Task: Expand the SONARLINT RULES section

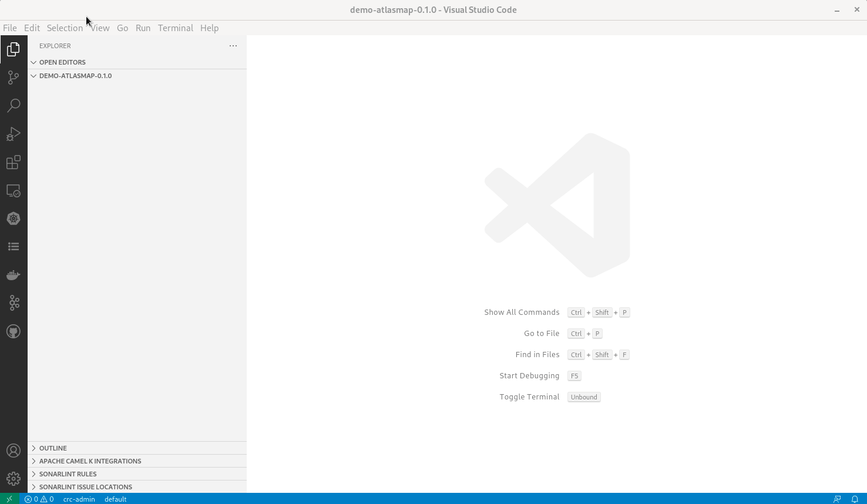Action: [x=67, y=473]
